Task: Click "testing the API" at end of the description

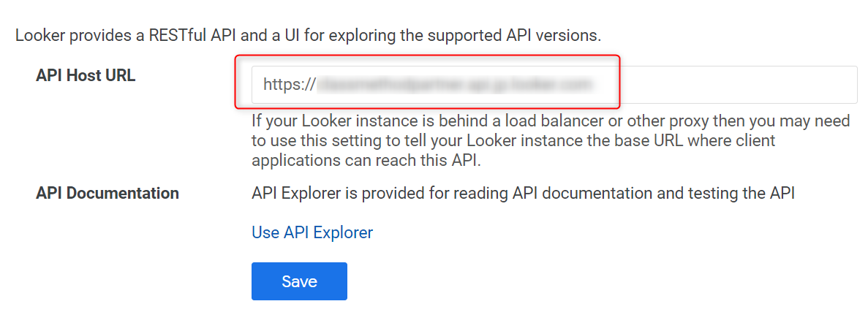Action: (737, 193)
